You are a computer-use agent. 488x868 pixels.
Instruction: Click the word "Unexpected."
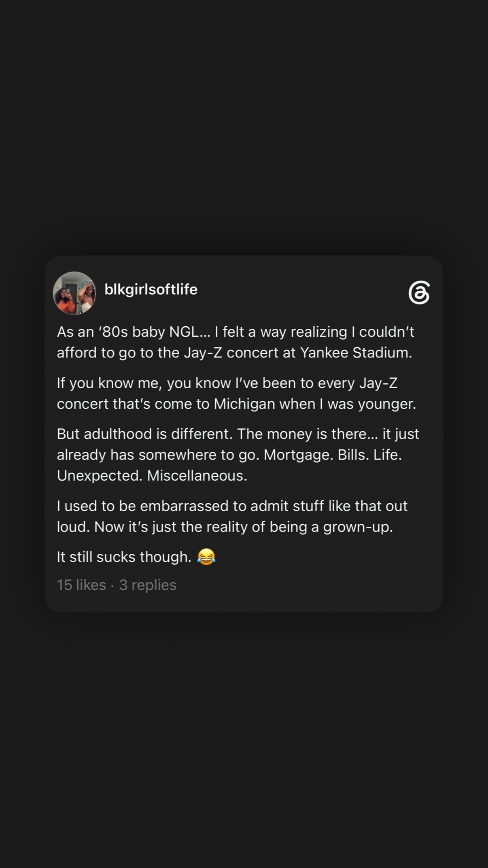point(100,476)
